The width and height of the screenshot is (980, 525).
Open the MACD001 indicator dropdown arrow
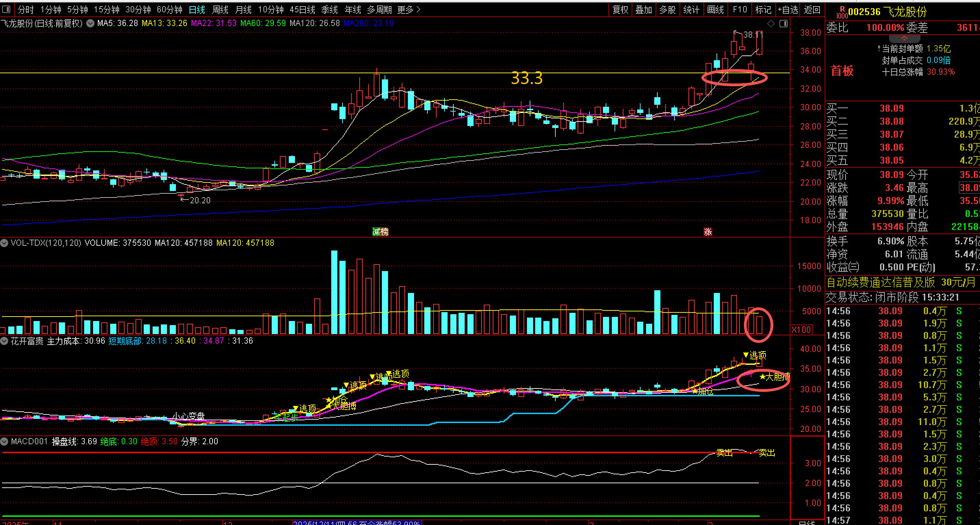click(4, 441)
